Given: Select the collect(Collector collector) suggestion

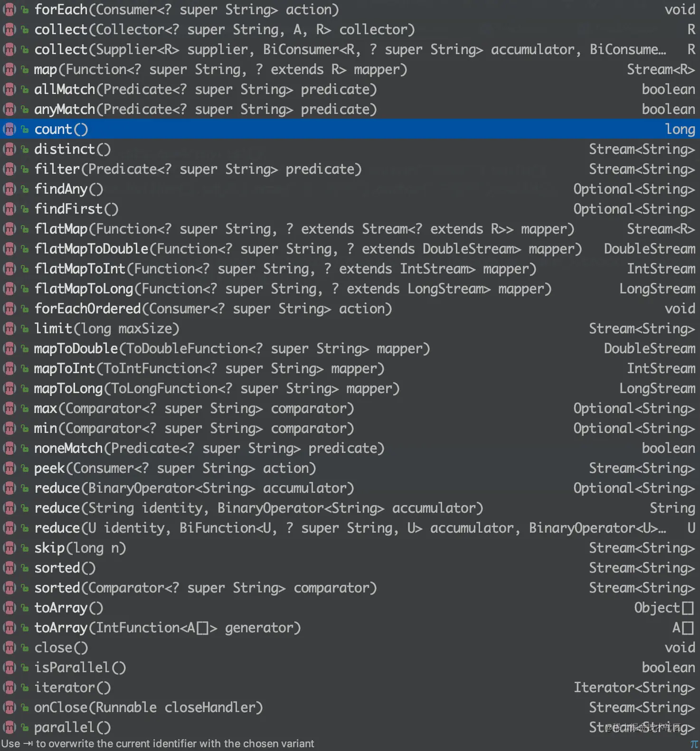Looking at the screenshot, I should pos(350,29).
